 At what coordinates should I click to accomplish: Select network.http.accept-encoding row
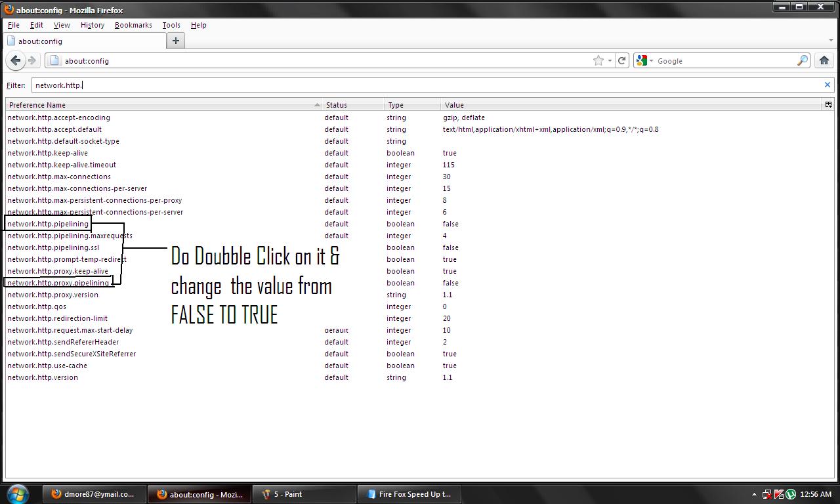[420, 117]
